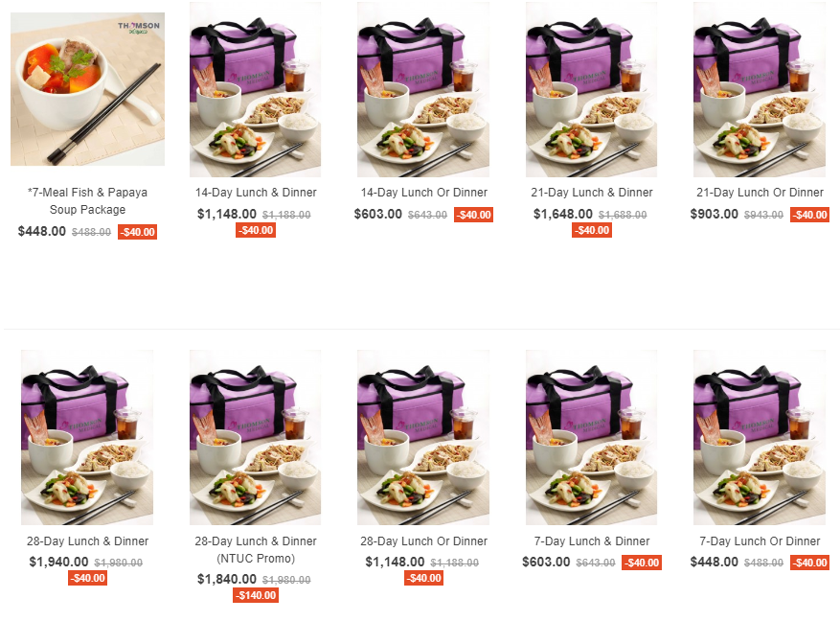Open the Fish & Papaya Soup product image

[87, 89]
